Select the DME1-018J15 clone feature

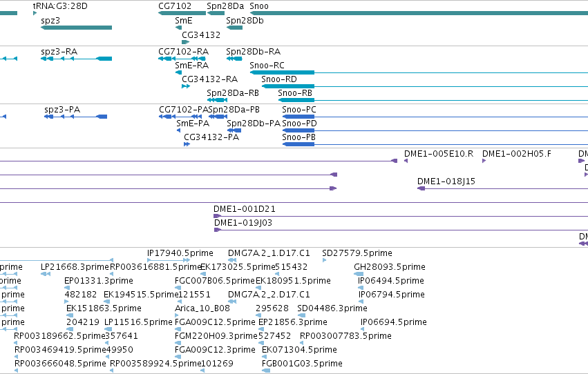(502, 188)
